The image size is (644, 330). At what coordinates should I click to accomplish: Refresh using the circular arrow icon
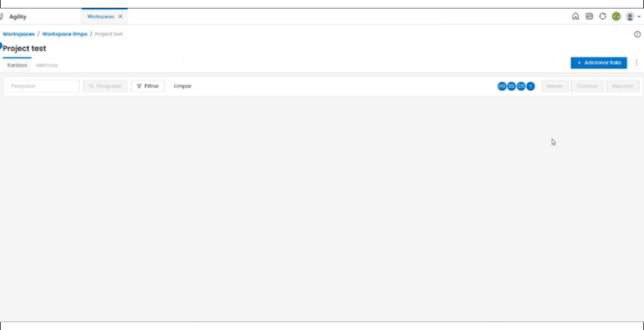[602, 17]
